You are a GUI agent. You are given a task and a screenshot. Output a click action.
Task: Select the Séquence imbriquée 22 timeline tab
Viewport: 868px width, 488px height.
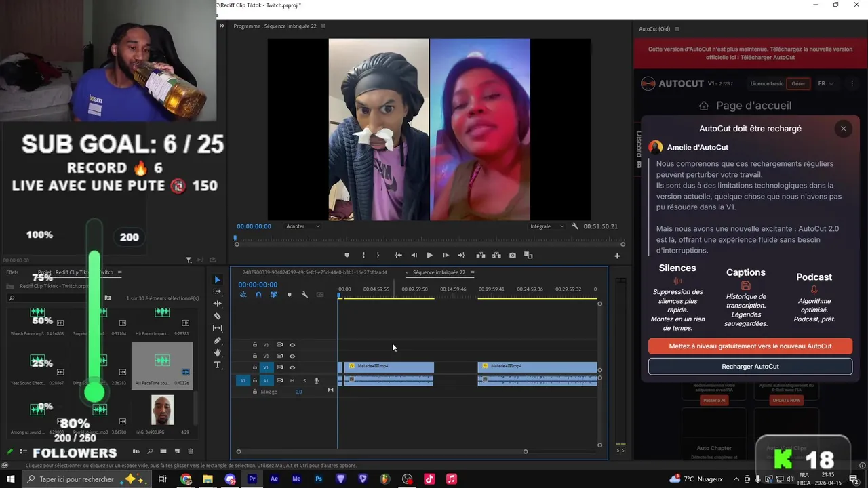point(439,272)
